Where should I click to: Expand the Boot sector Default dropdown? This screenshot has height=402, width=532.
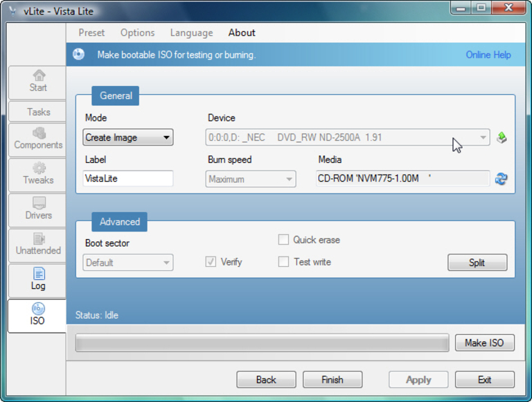(128, 263)
